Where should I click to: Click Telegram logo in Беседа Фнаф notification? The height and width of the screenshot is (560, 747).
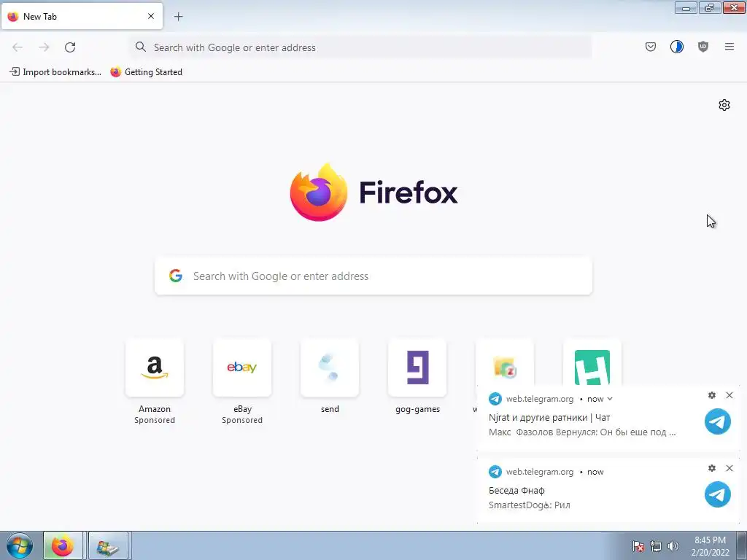(718, 494)
